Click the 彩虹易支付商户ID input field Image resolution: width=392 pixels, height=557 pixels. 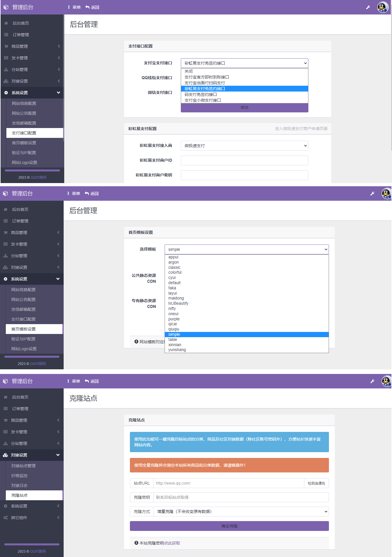244,160
